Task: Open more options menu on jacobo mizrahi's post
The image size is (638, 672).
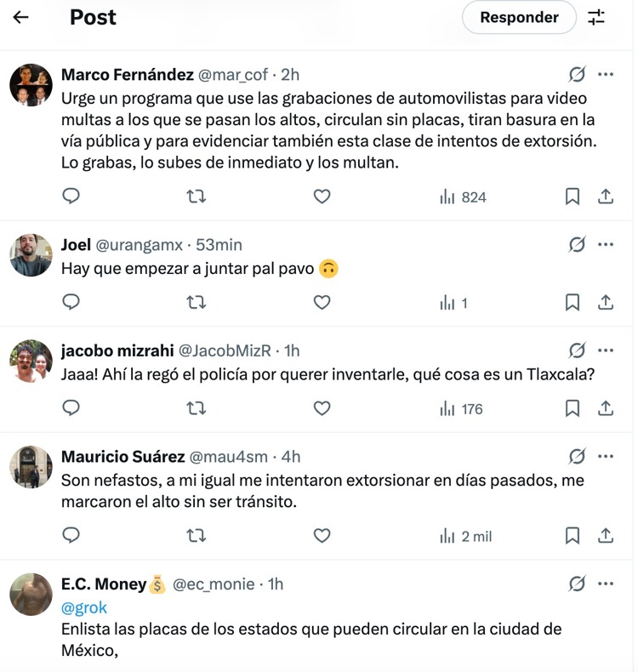Action: click(606, 350)
